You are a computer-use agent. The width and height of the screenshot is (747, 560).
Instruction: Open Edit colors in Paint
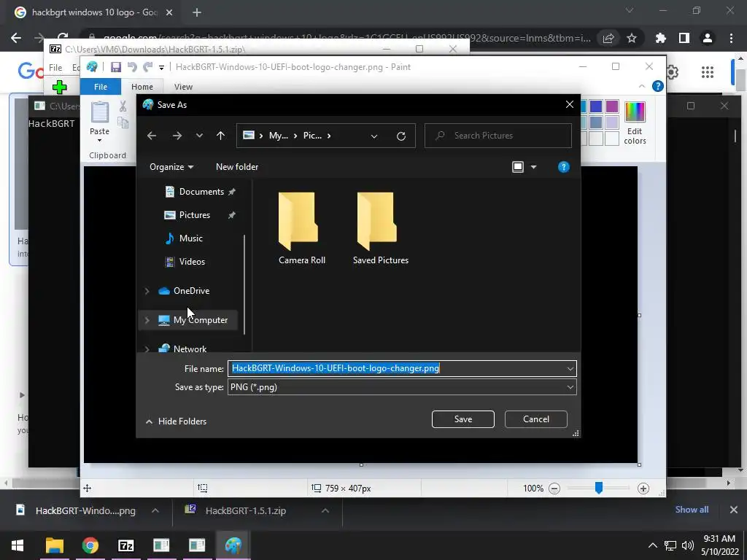(635, 122)
